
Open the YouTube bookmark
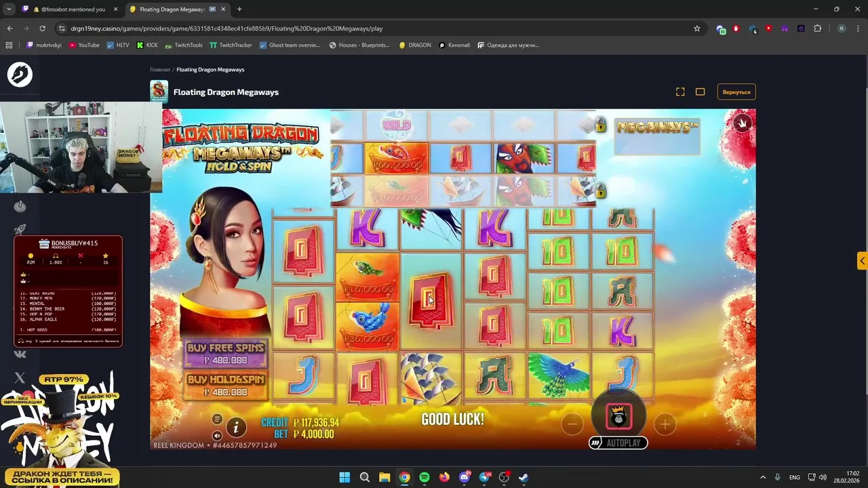(84, 45)
